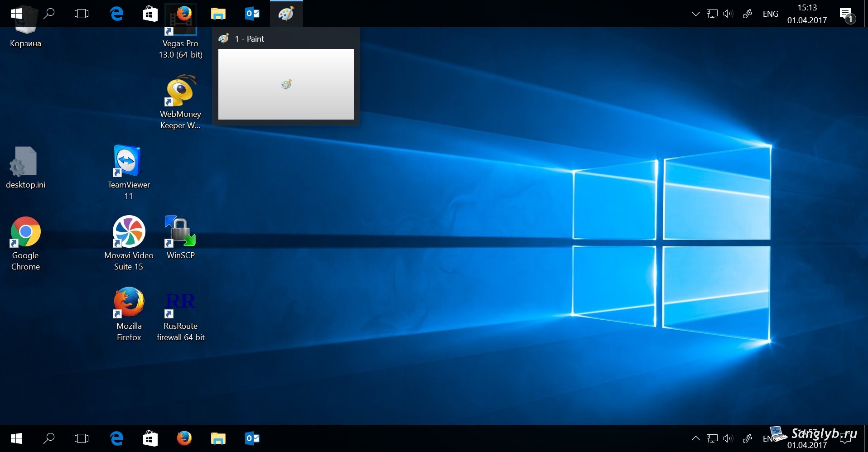The image size is (868, 452).
Task: Open ENG language switcher in top tray
Action: point(771,14)
